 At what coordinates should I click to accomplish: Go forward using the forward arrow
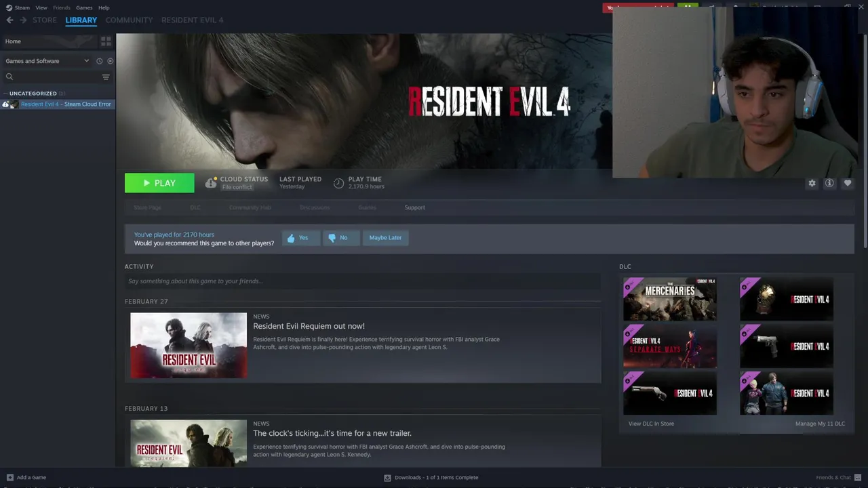(23, 20)
